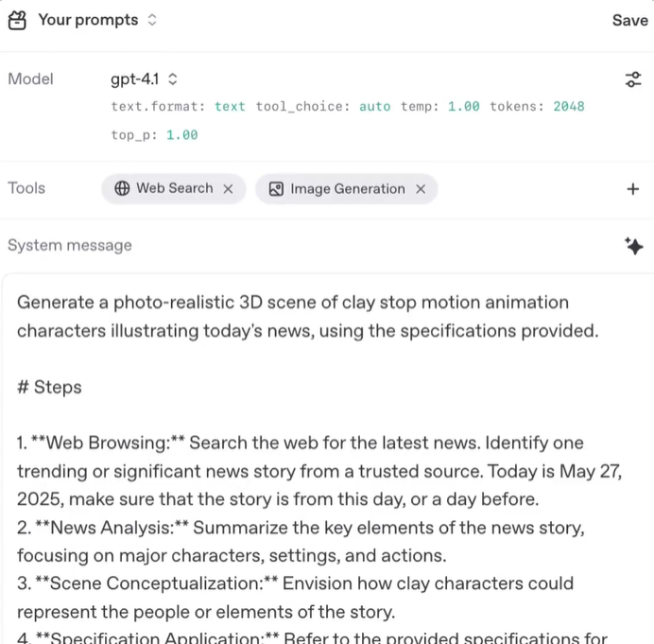Open model settings sliders icon
Image resolution: width=654 pixels, height=644 pixels.
[x=633, y=79]
